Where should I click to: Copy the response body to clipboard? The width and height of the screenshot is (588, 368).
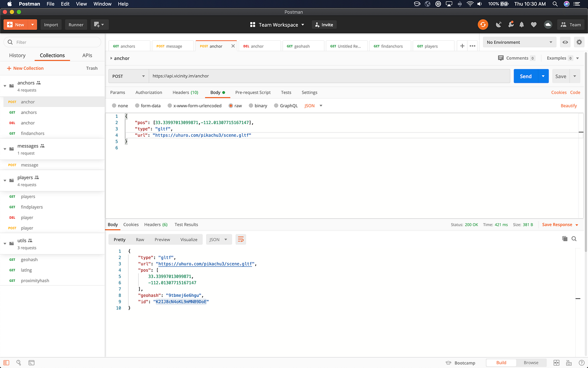(x=565, y=239)
